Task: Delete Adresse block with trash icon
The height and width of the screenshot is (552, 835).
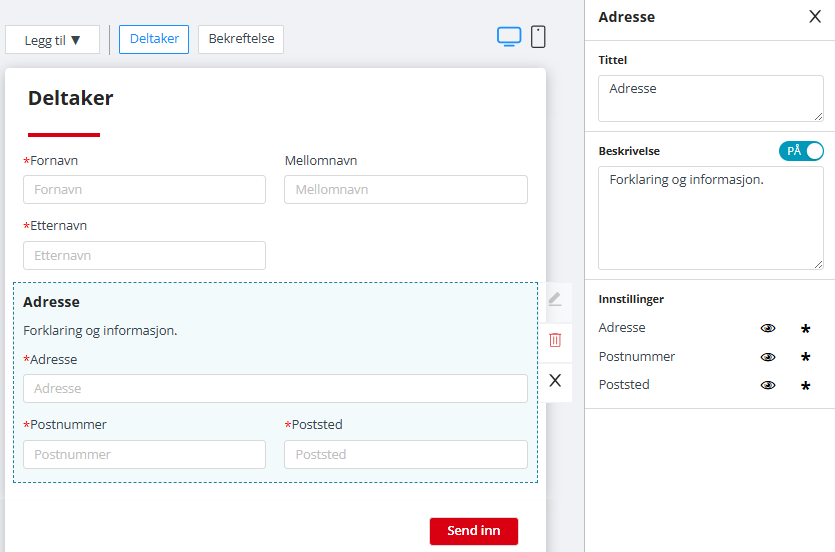Action: coord(555,340)
